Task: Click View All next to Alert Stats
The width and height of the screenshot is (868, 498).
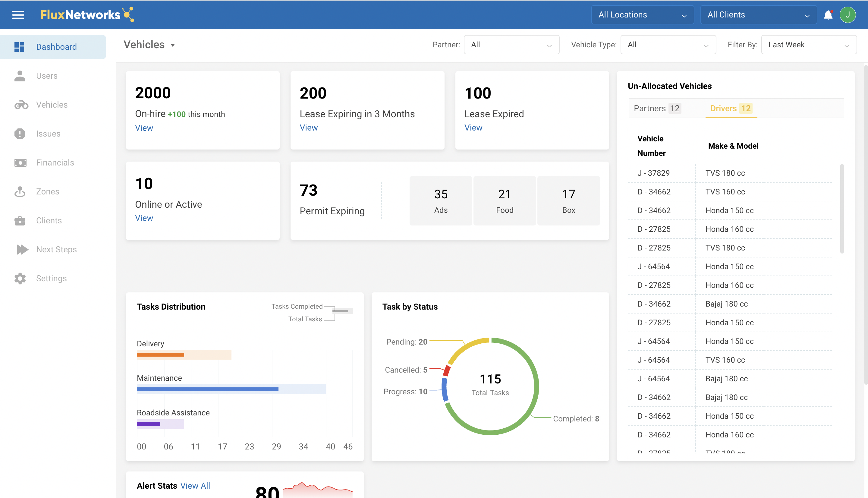Action: pos(195,486)
